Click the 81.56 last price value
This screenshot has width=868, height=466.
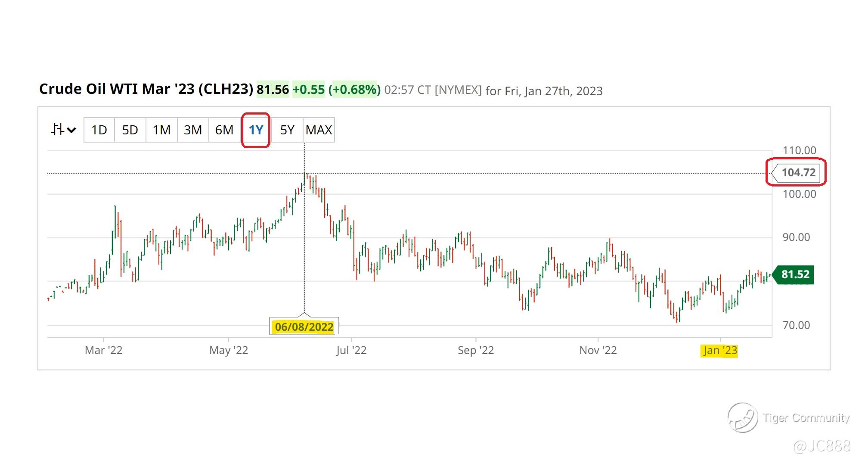click(273, 90)
